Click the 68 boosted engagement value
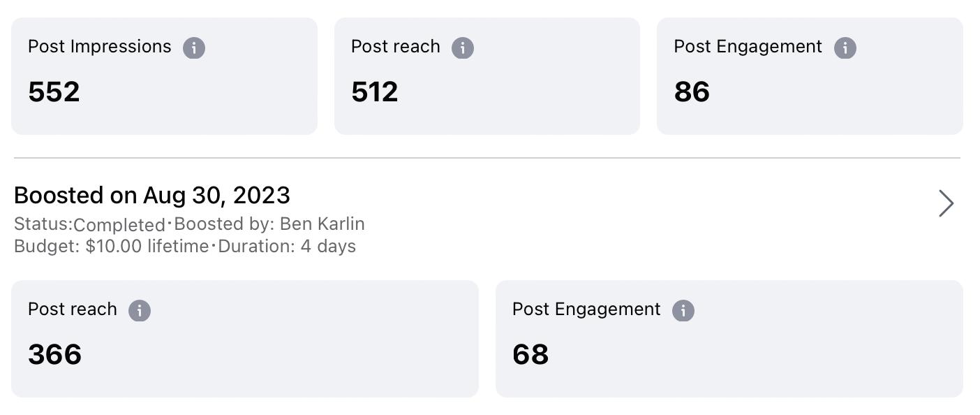 coord(530,354)
